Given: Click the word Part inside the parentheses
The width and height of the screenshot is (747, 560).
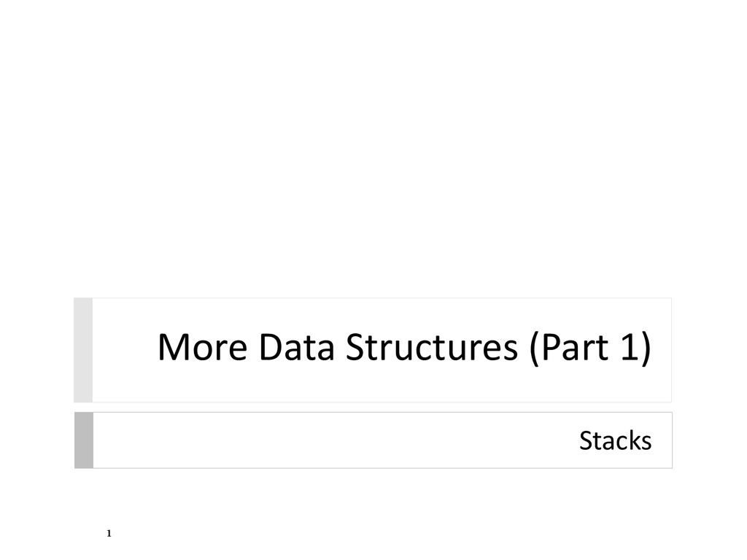Looking at the screenshot, I should pyautogui.click(x=575, y=347).
